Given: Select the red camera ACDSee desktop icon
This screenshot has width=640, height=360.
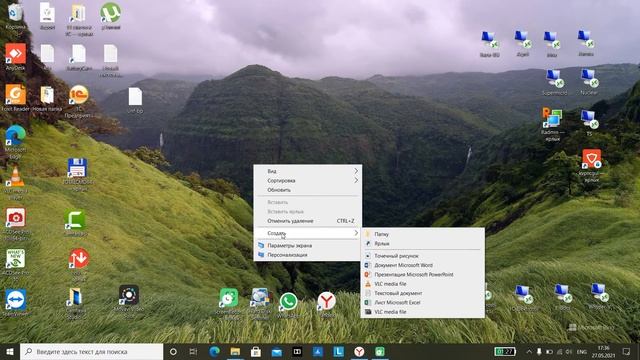Looking at the screenshot, I should click(16, 218).
